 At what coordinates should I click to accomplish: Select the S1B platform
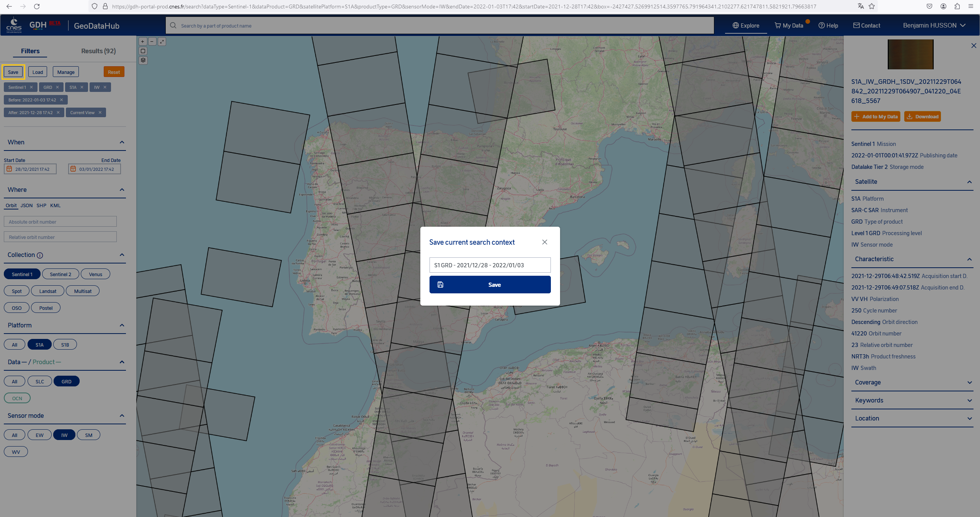point(65,345)
